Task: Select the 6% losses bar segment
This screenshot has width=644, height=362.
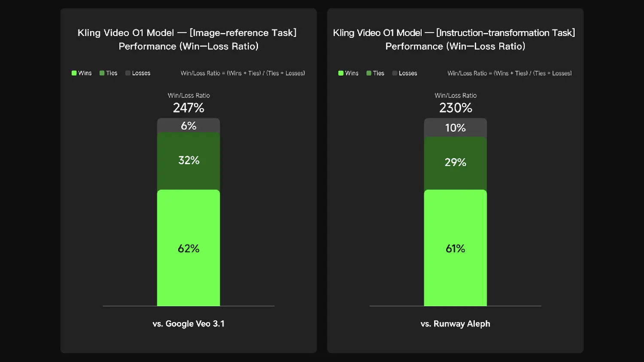Action: (188, 125)
